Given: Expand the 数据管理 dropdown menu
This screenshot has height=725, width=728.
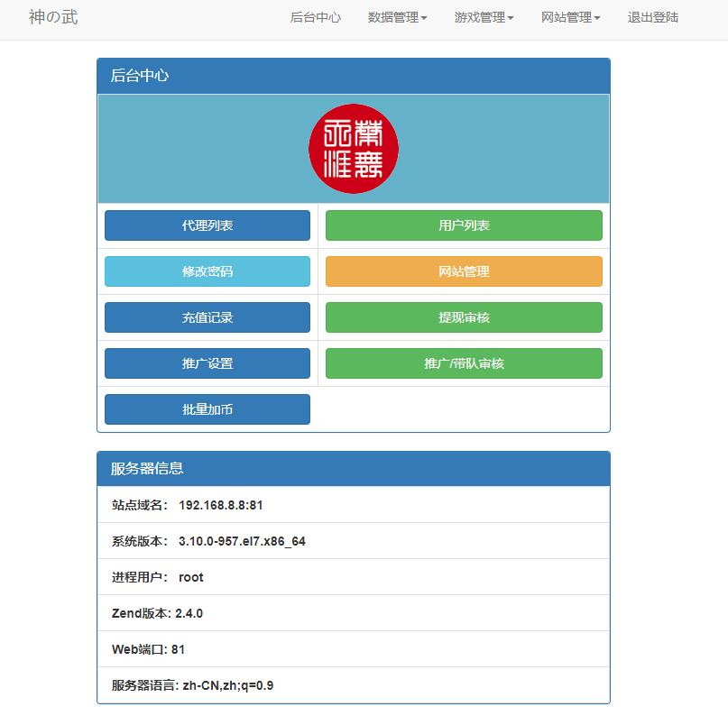Looking at the screenshot, I should coord(397,18).
